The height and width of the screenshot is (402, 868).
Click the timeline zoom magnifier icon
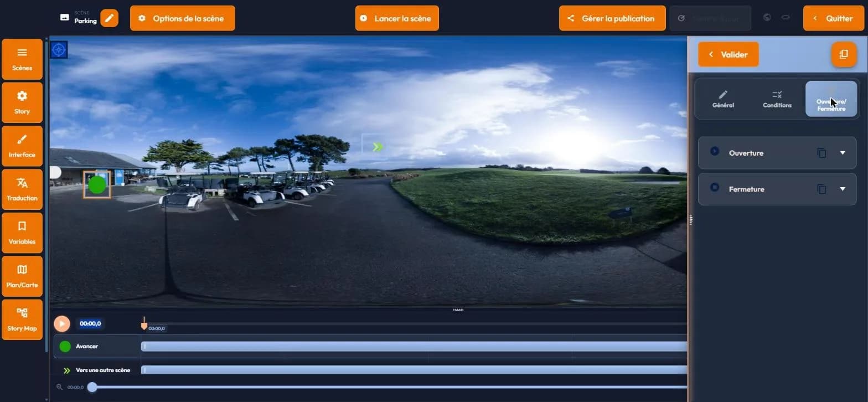pyautogui.click(x=60, y=387)
